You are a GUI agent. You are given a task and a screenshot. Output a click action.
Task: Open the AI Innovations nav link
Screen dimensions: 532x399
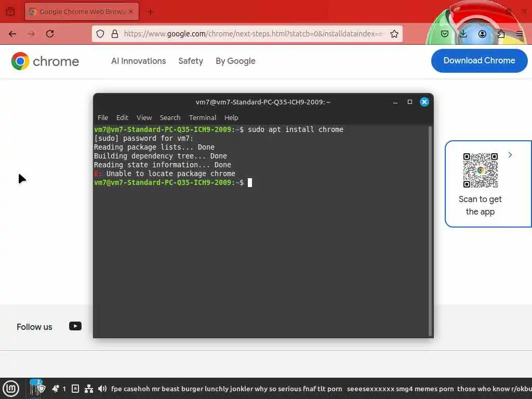click(x=138, y=61)
